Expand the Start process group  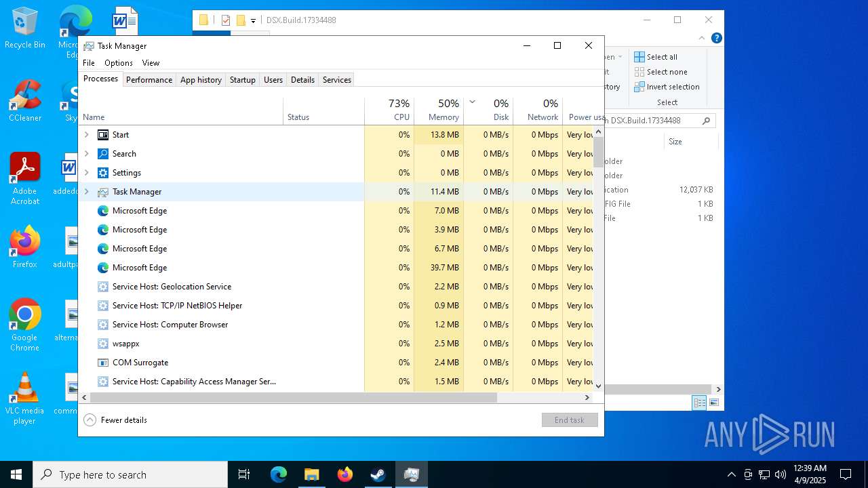(86, 135)
